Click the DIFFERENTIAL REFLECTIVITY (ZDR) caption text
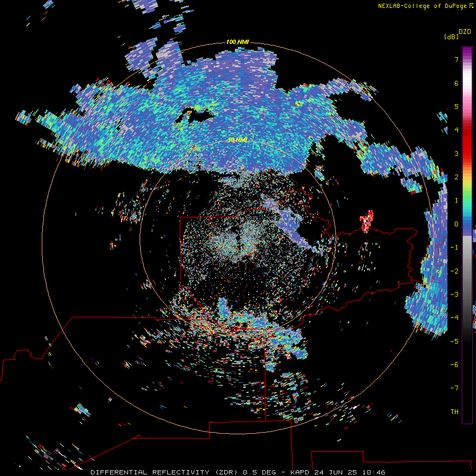The height and width of the screenshot is (476, 476). point(165,472)
